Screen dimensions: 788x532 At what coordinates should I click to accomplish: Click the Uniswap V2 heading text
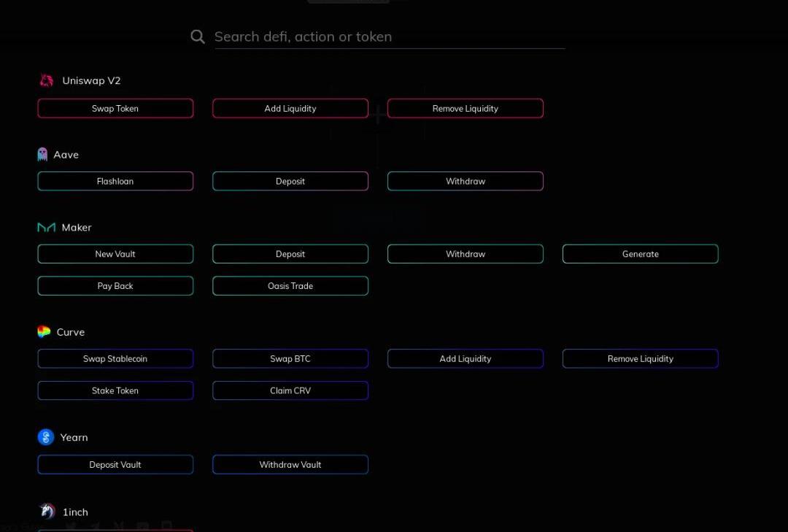coord(91,80)
